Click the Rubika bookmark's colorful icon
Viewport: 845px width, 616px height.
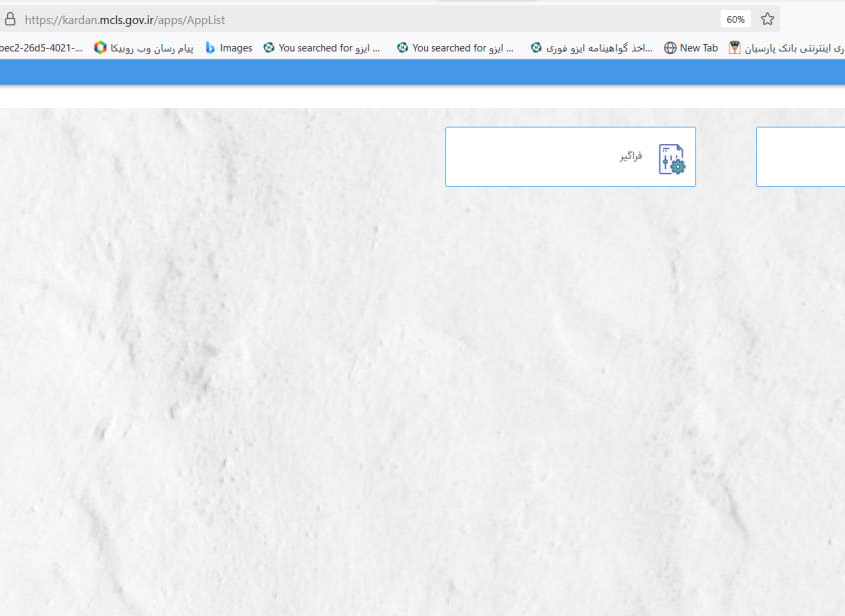(100, 47)
